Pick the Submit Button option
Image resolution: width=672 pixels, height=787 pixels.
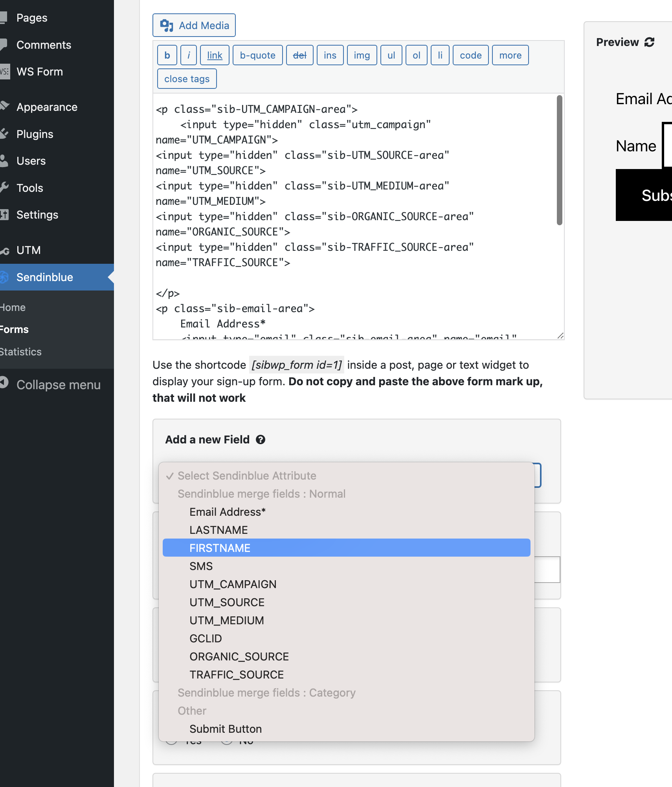[226, 728]
